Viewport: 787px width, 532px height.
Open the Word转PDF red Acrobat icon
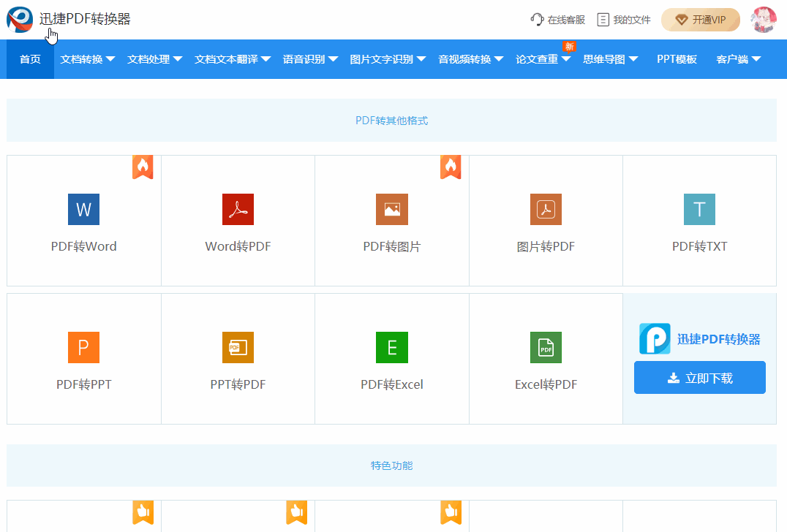[x=238, y=209]
